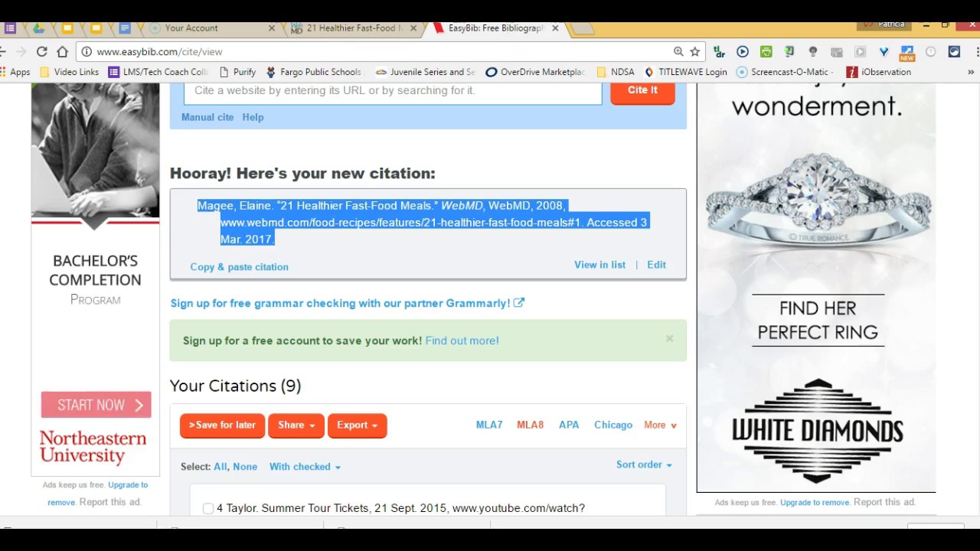View site information icon beside URL
The image size is (980, 551).
point(87,52)
